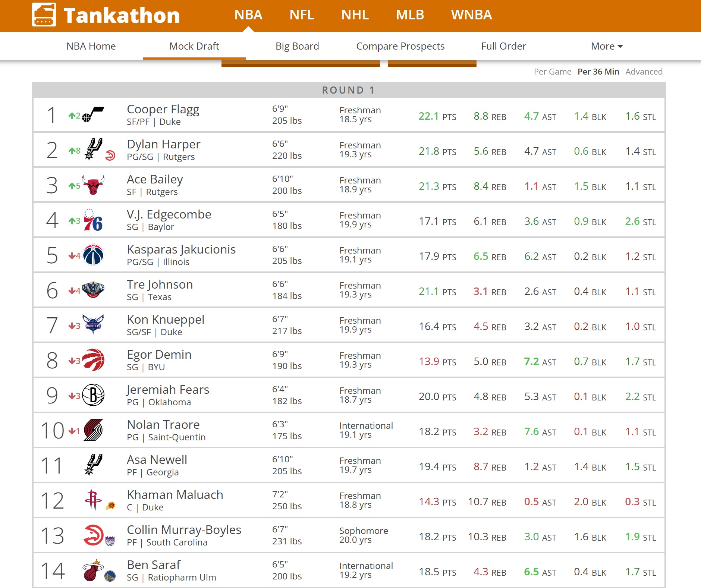Click the Pelicans logo at pick 6
701x588 pixels.
coord(93,290)
